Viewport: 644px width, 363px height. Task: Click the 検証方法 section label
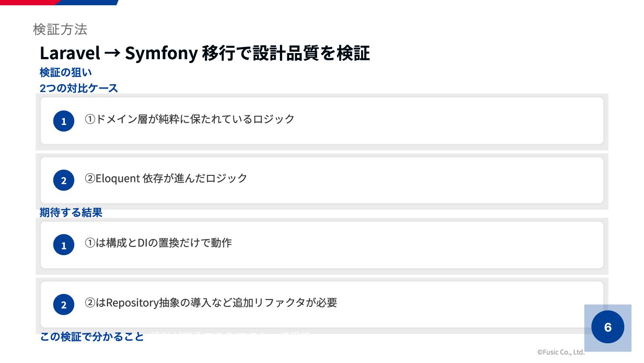click(60, 29)
